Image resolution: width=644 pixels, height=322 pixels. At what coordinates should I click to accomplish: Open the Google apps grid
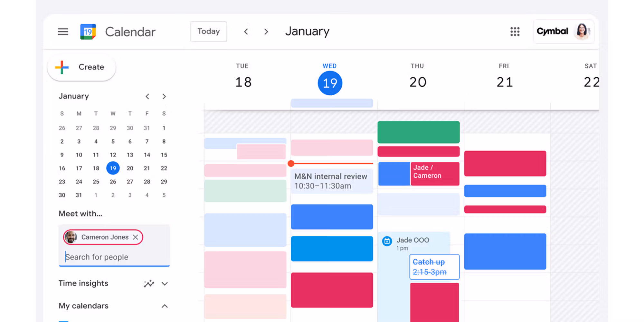pyautogui.click(x=515, y=32)
